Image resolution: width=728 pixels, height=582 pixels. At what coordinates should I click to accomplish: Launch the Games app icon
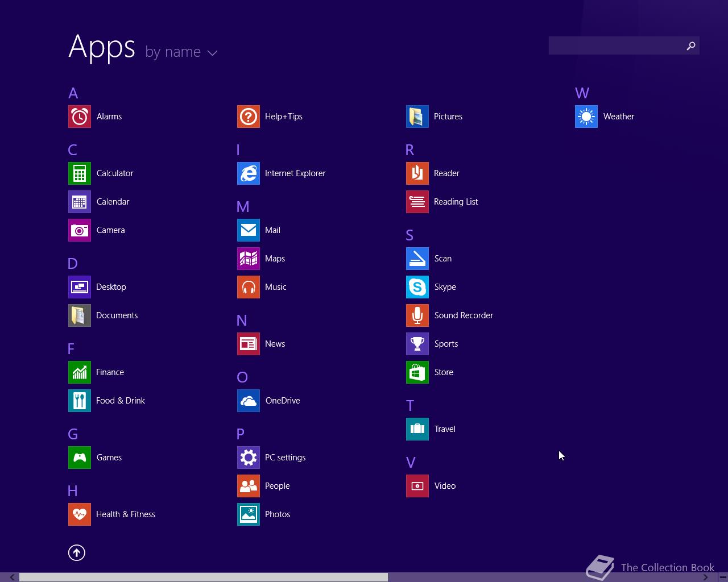click(x=80, y=458)
